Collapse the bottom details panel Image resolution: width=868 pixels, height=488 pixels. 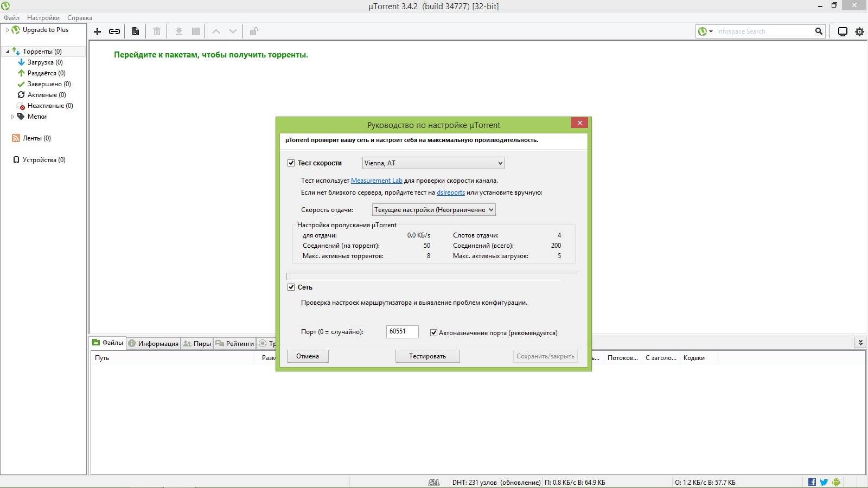[860, 342]
